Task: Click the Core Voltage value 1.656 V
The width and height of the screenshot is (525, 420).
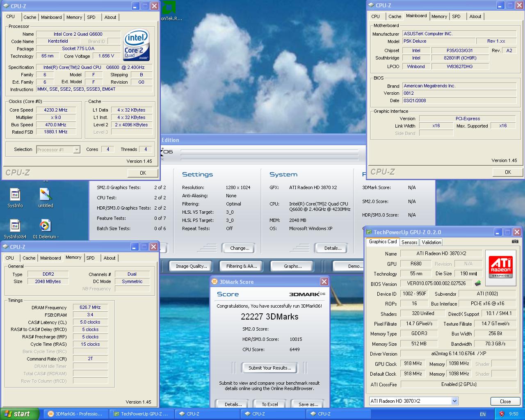Action: [107, 56]
